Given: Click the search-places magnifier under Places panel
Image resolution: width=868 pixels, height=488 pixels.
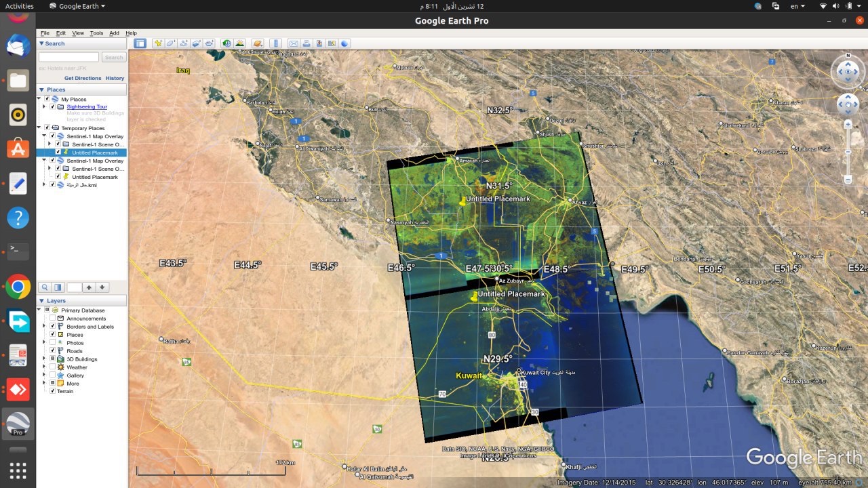Looking at the screenshot, I should tap(45, 287).
